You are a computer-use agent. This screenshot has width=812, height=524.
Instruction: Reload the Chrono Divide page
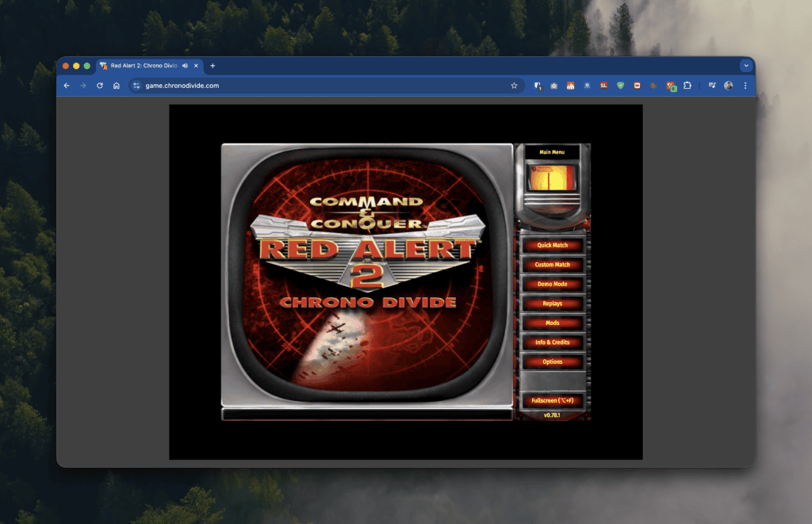click(98, 85)
